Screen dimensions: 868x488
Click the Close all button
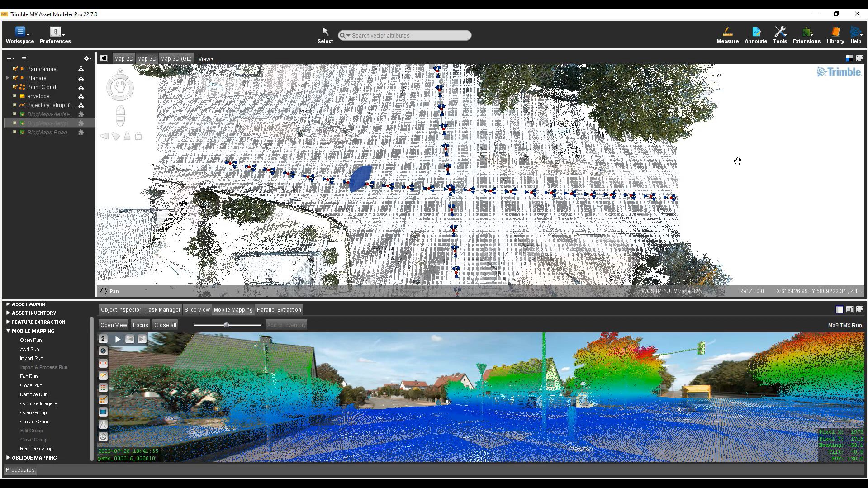click(x=165, y=325)
